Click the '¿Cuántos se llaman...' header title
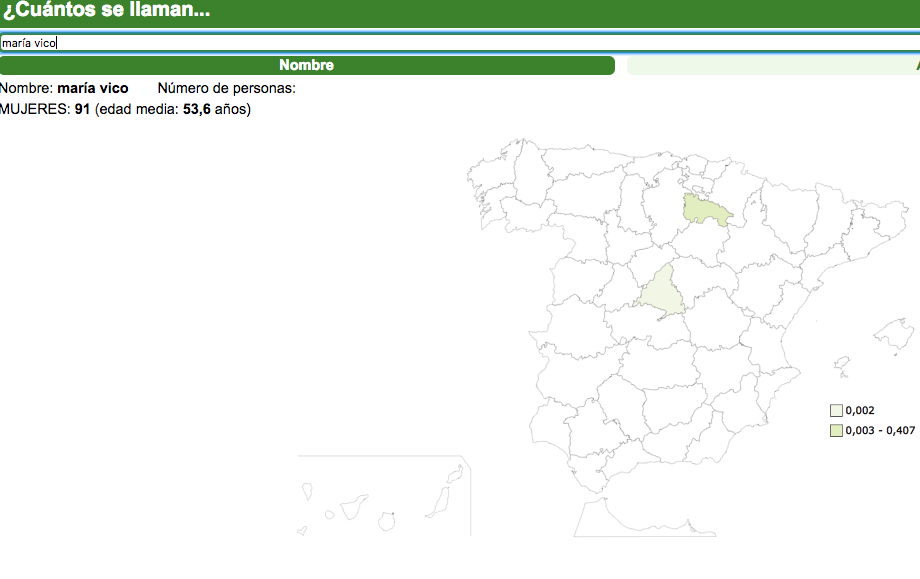Screen dimensions: 920x579 pyautogui.click(x=105, y=11)
